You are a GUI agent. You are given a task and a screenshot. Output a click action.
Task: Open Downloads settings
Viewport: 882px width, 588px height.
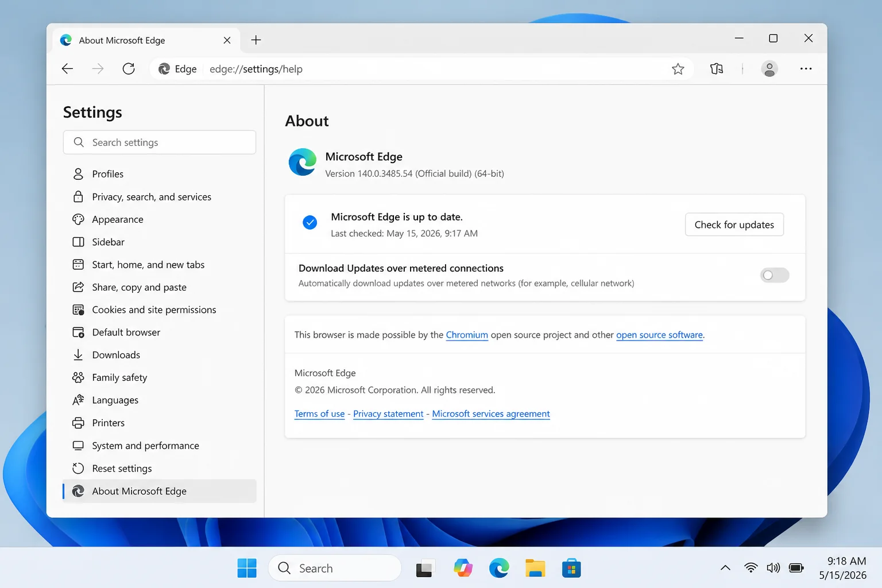(x=160, y=355)
